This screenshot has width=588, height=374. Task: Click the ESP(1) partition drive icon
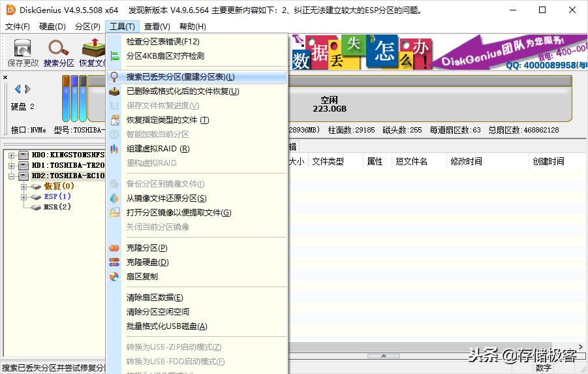click(36, 197)
